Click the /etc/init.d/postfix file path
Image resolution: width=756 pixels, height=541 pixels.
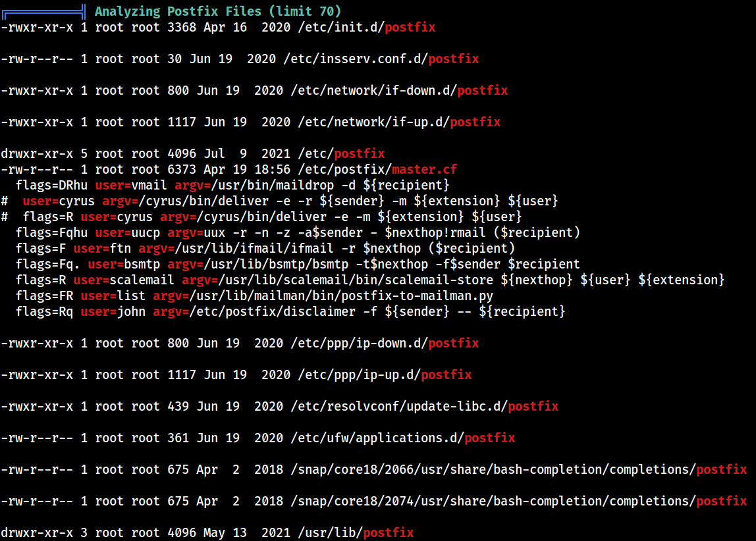click(x=366, y=27)
